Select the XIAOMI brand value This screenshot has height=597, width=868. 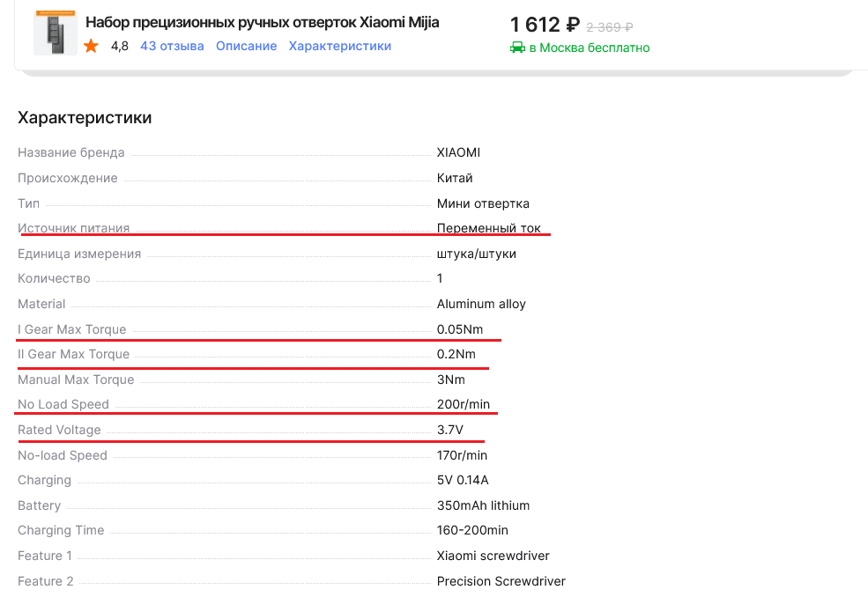(458, 152)
